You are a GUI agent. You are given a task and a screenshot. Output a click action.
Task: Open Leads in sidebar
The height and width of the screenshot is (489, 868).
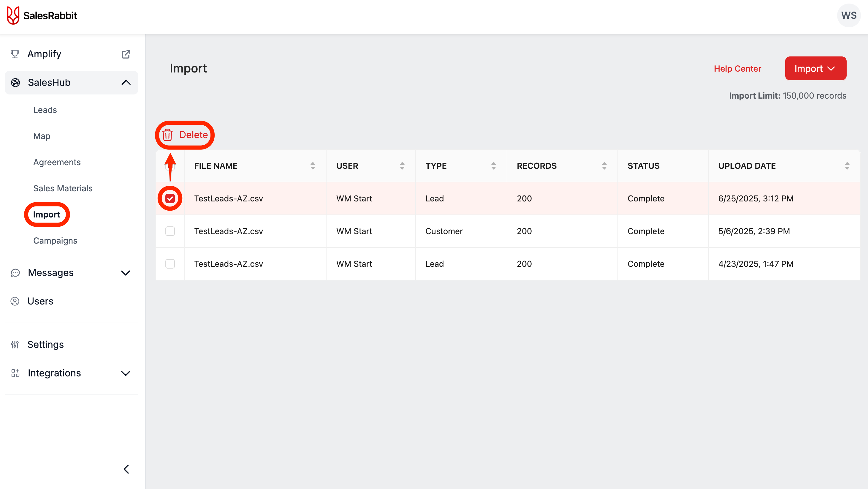point(45,110)
